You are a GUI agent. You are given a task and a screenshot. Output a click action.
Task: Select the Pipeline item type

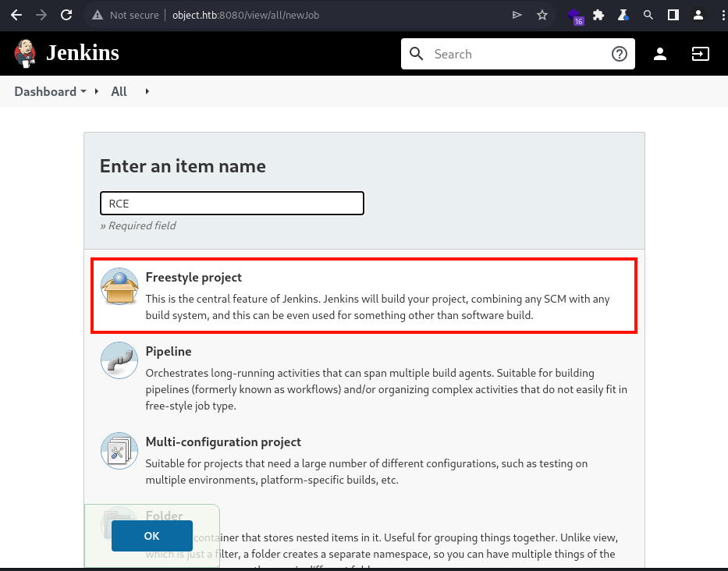click(364, 378)
